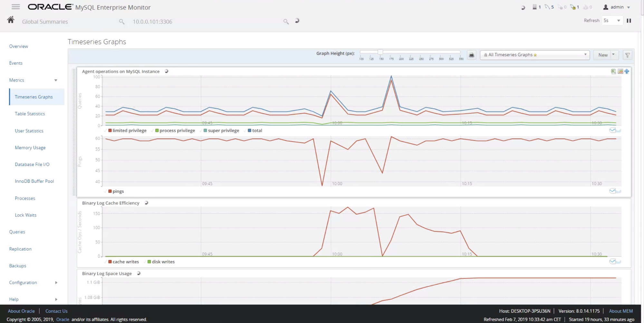Open the Lock Waits page

click(x=25, y=215)
